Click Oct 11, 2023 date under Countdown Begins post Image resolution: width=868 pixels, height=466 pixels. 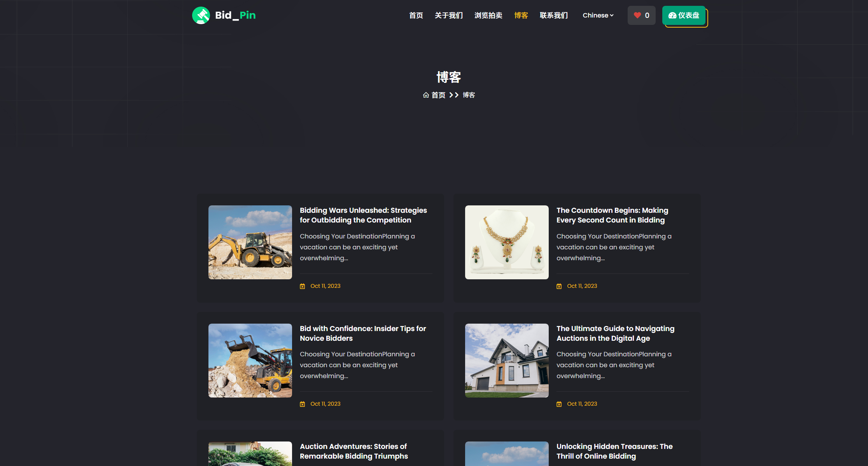click(x=582, y=286)
